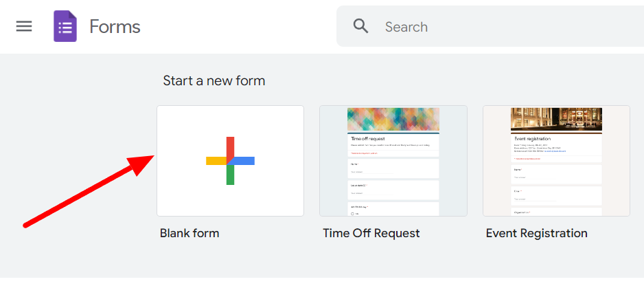Click the colorful geometric header image
644x286 pixels.
point(393,120)
